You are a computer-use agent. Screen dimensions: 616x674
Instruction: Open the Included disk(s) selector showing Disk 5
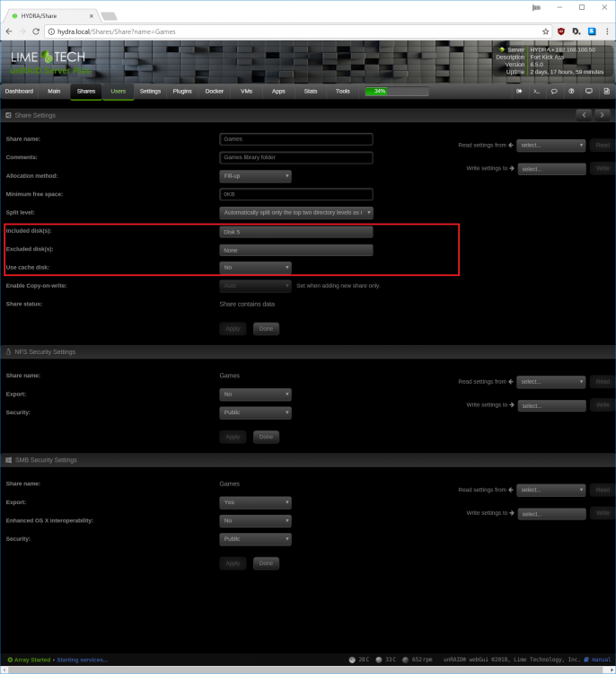(x=296, y=232)
